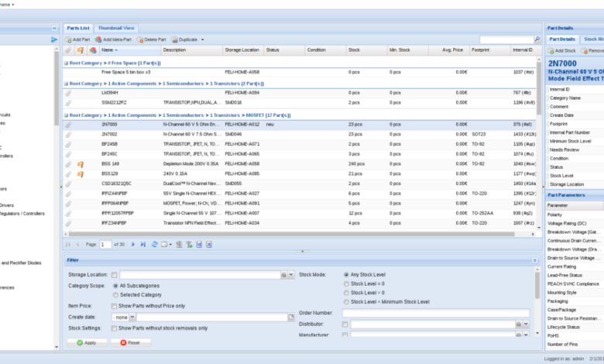Go to next page with arrow icon

133,244
